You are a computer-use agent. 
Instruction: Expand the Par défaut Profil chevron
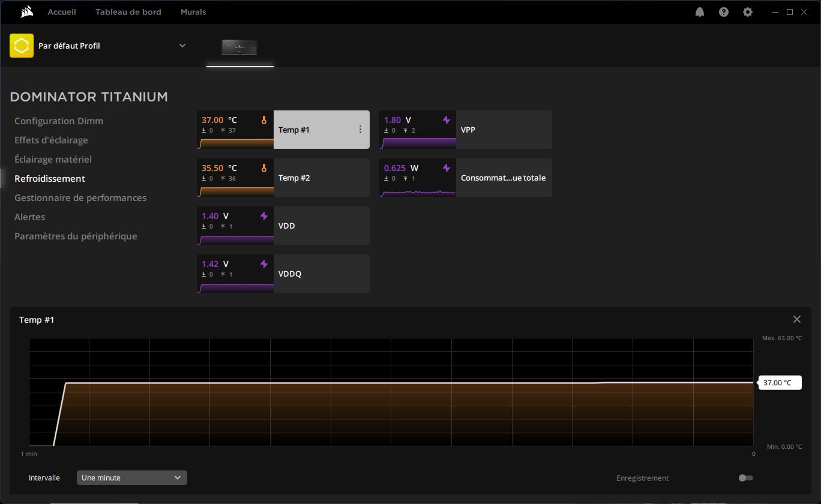click(182, 46)
